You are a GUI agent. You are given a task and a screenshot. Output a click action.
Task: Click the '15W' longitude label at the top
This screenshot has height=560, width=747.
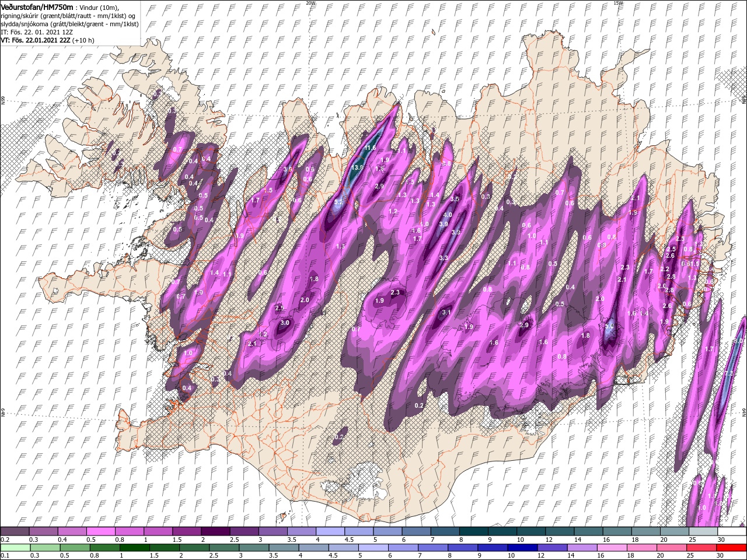618,3
